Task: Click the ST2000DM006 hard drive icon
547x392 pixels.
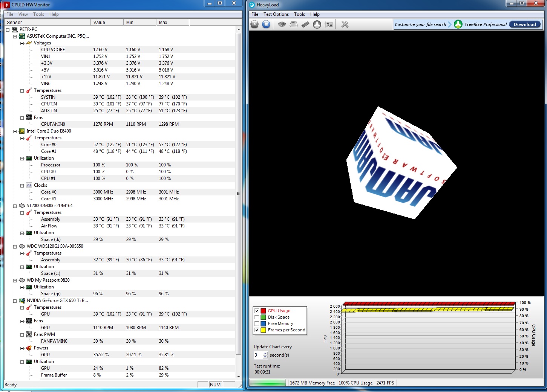Action: click(x=22, y=206)
